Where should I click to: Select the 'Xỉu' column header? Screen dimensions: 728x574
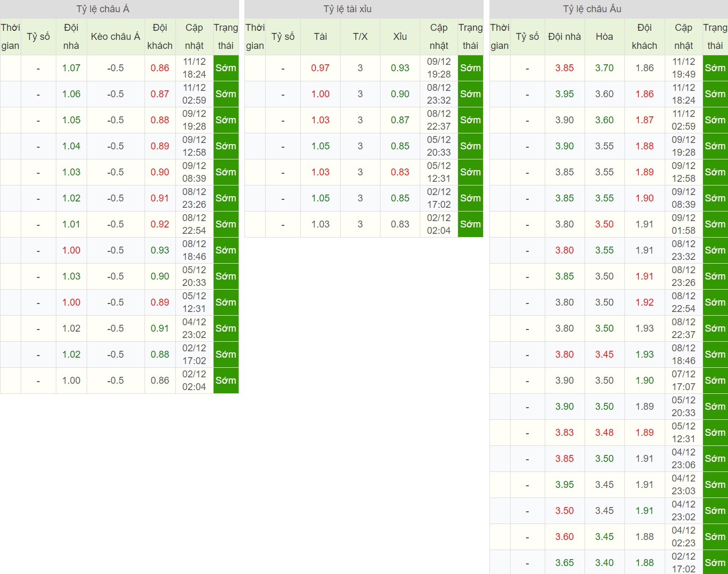(400, 37)
